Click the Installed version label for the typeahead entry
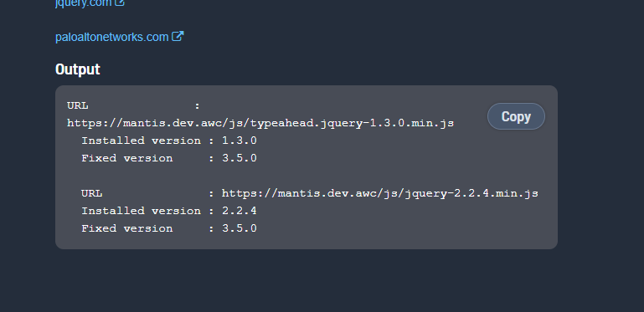Image resolution: width=644 pixels, height=312 pixels. pyautogui.click(x=142, y=141)
